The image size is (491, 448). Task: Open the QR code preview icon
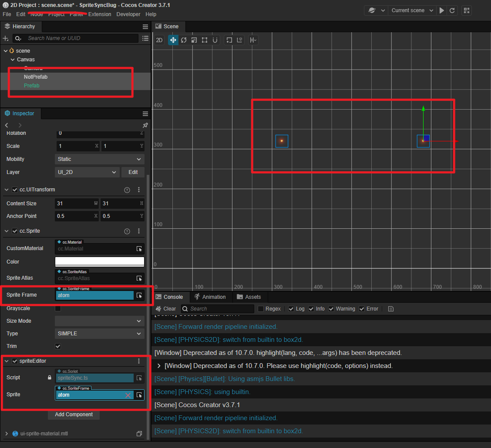467,10
